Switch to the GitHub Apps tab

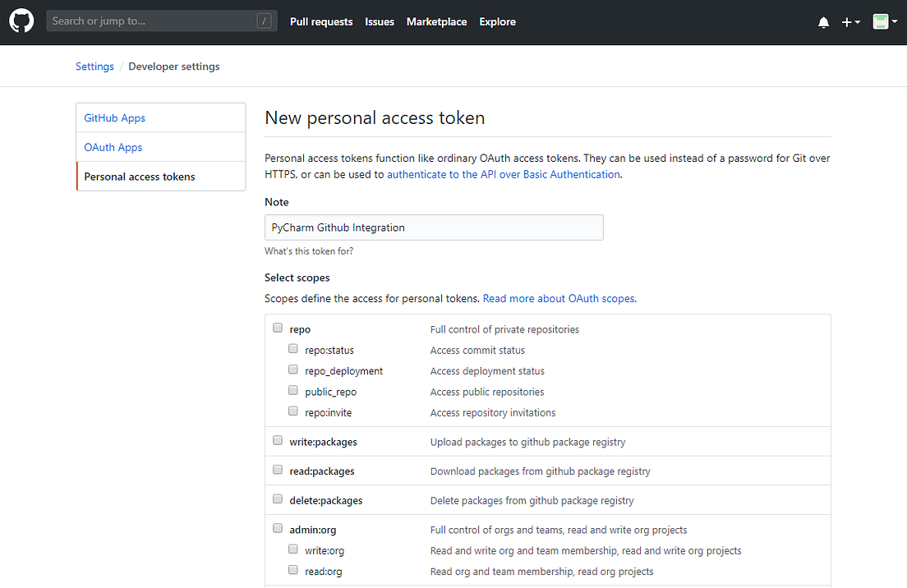[x=114, y=118]
